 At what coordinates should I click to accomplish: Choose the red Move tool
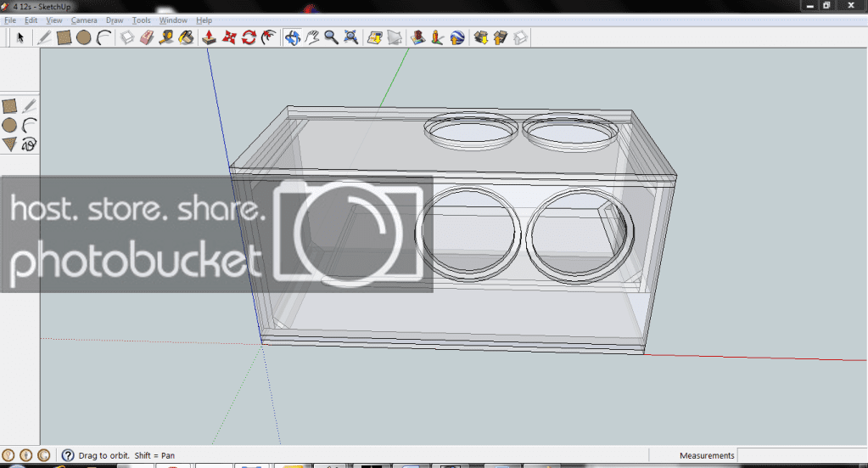pos(229,37)
